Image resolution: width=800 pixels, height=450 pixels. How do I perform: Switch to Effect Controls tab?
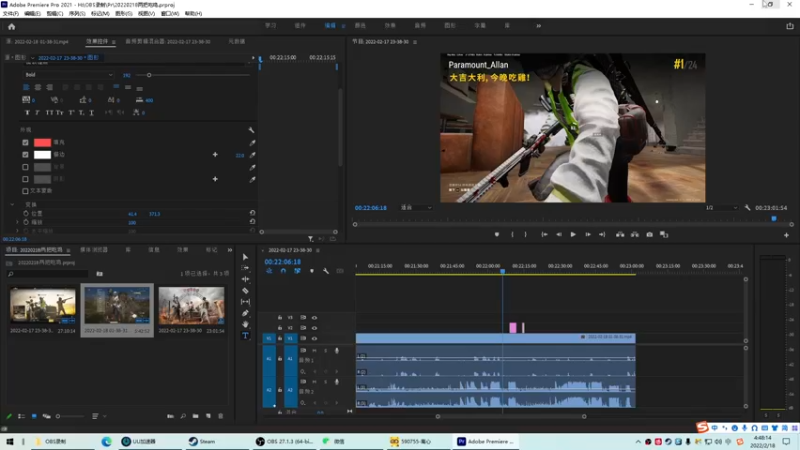click(x=97, y=42)
